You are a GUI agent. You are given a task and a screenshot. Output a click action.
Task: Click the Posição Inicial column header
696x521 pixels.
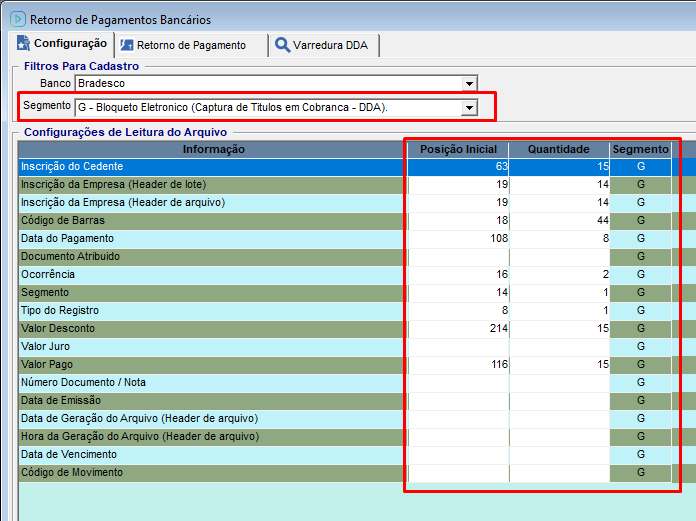[458, 149]
